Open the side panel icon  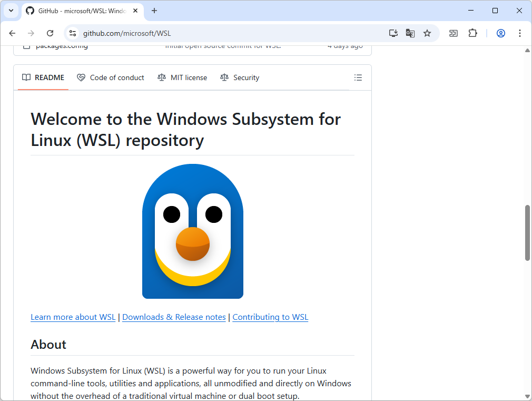pos(453,33)
